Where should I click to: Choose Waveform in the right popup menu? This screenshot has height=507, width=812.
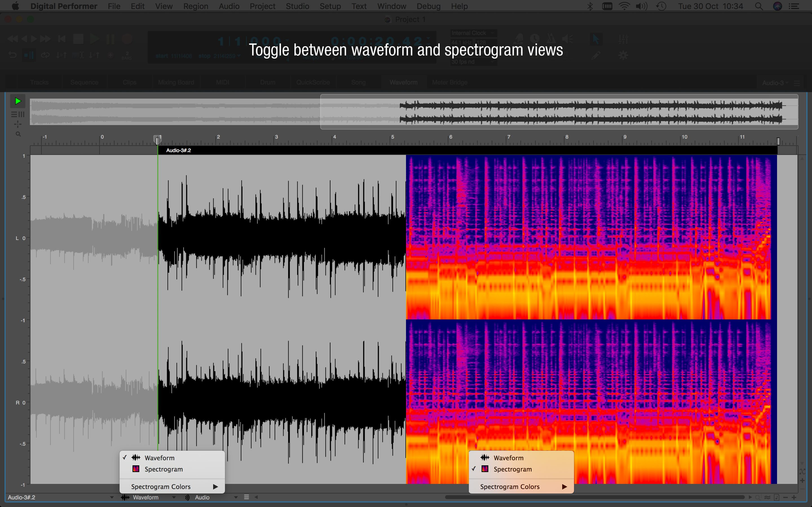(x=508, y=458)
